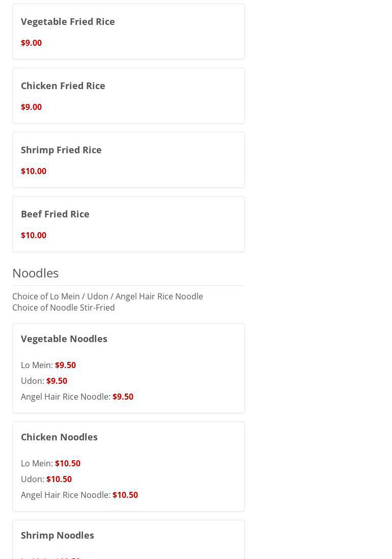Viewport: 392px width, 559px height.
Task: Pick Chicken Noodles Udon $10.50 option
Action: point(46,479)
